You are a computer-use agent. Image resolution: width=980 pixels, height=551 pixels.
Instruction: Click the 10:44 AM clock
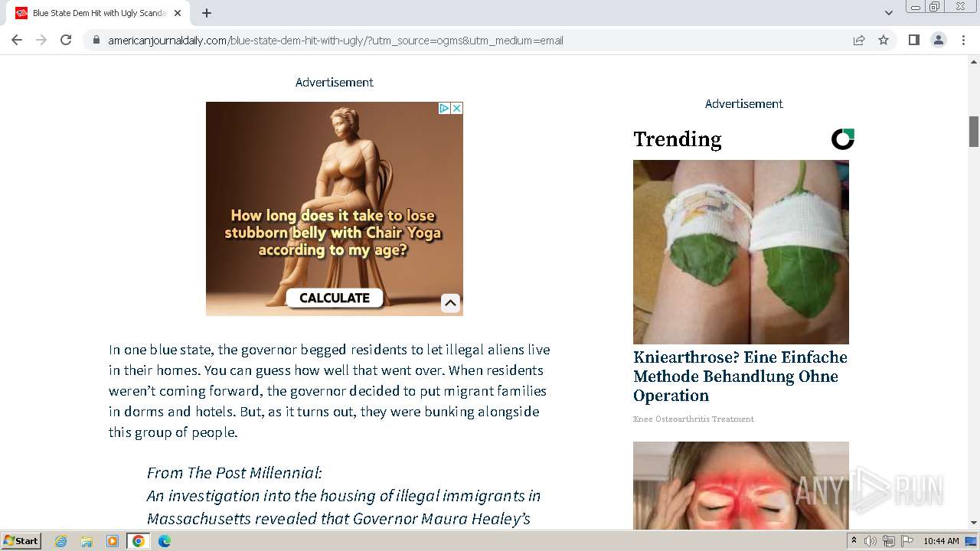[941, 541]
